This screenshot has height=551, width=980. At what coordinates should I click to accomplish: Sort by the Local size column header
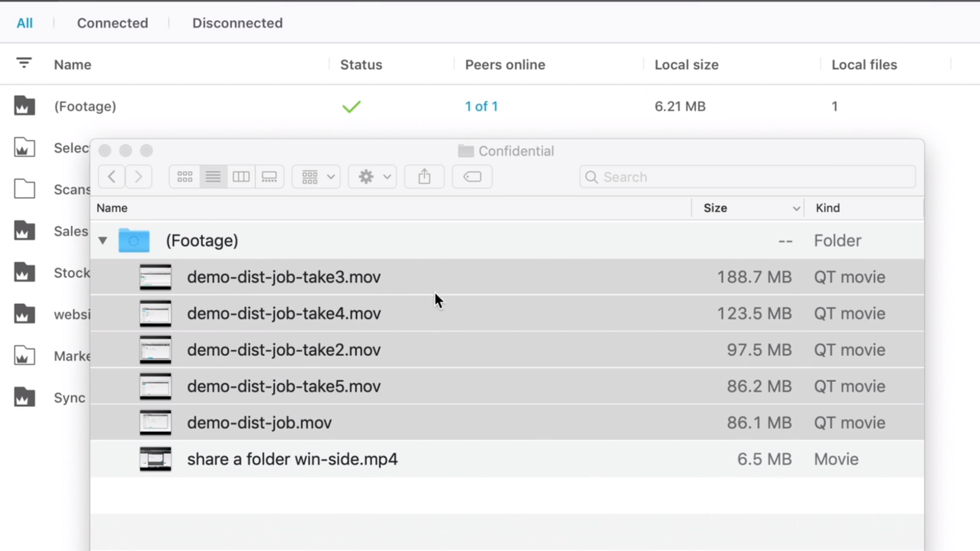[687, 65]
